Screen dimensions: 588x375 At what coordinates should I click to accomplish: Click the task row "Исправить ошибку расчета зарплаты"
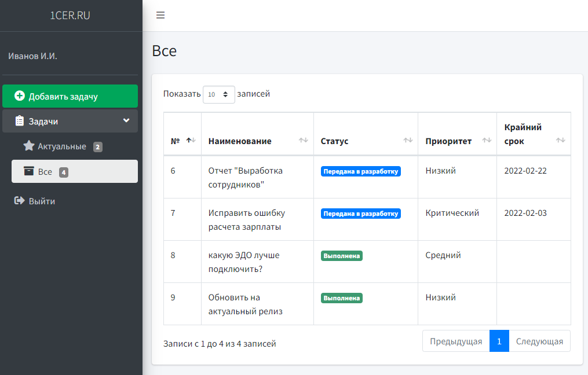click(246, 219)
